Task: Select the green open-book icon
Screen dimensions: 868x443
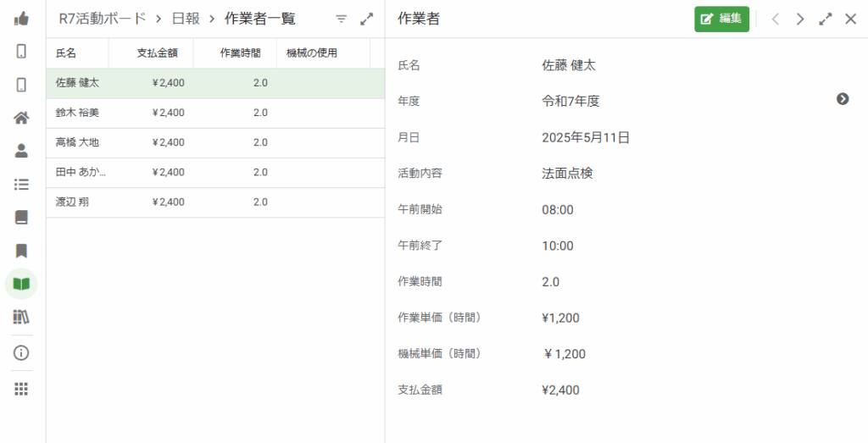Action: pyautogui.click(x=21, y=284)
